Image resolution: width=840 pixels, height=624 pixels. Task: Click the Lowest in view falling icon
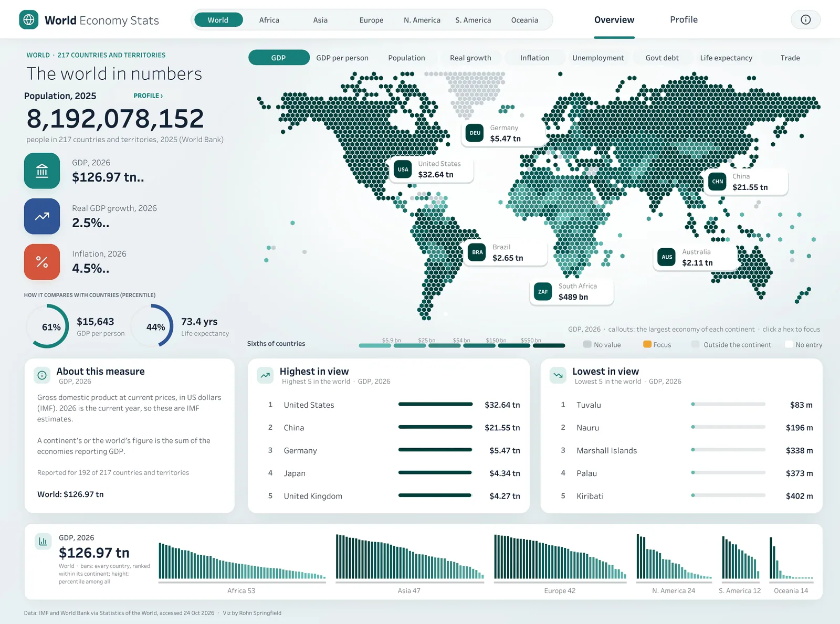pos(558,375)
